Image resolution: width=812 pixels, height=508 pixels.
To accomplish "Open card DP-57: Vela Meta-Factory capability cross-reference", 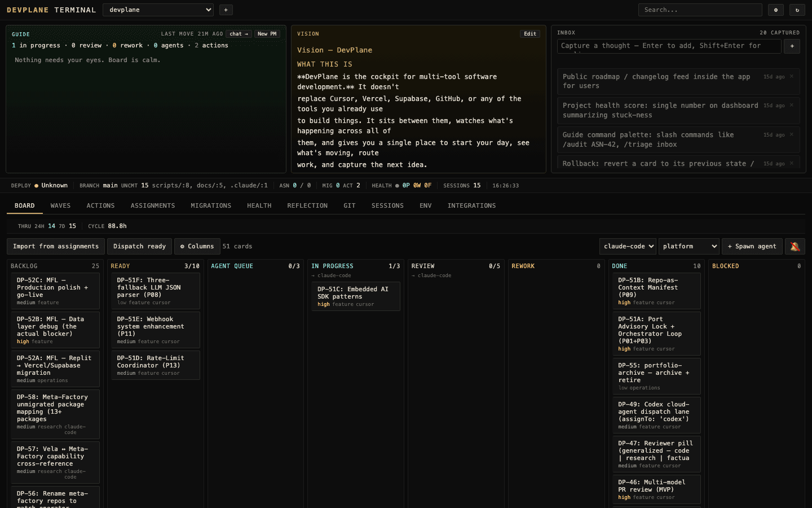I will [55, 462].
